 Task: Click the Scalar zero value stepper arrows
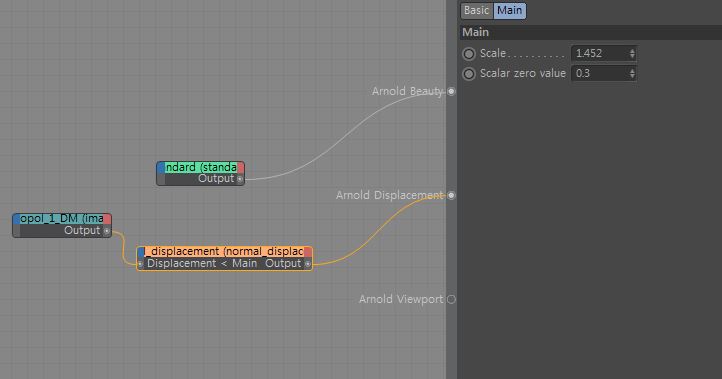coord(632,73)
